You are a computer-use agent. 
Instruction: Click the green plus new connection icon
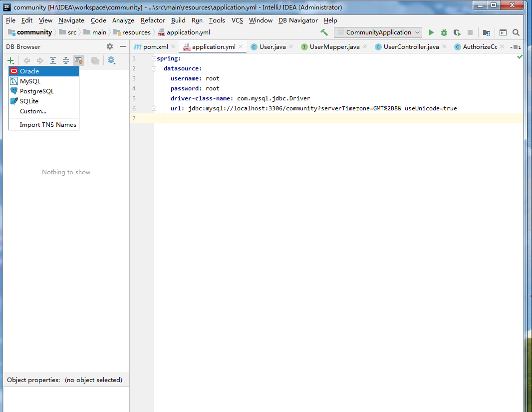[x=11, y=61]
